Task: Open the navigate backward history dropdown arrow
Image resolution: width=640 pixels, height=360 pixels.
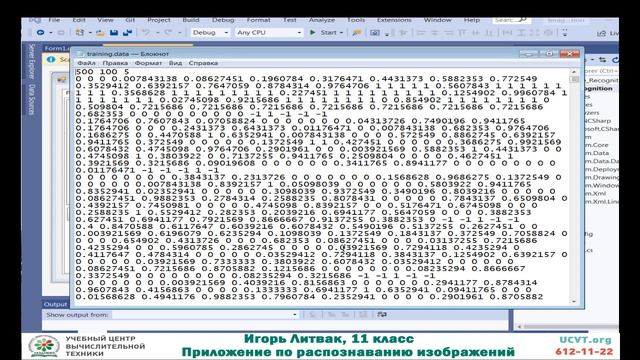Action: pos(51,33)
